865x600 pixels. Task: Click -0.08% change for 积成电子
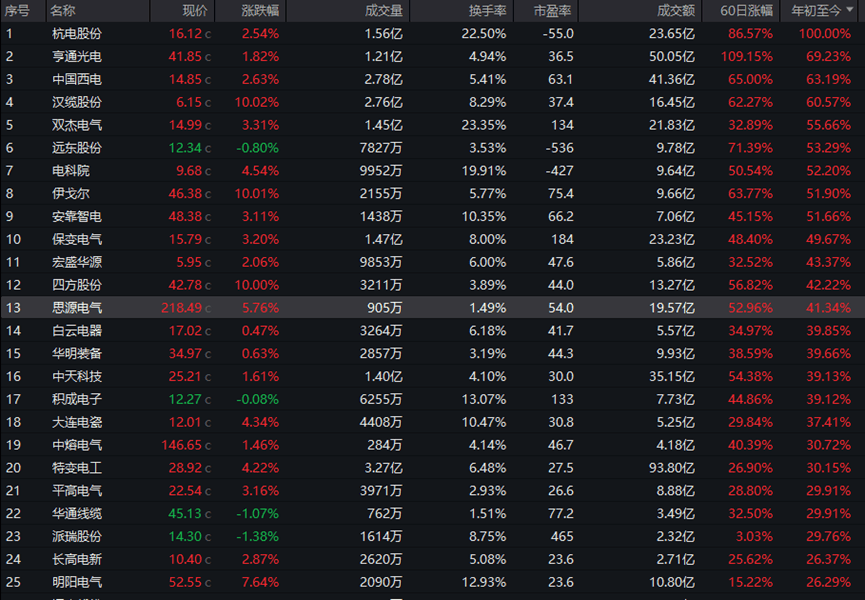(258, 399)
